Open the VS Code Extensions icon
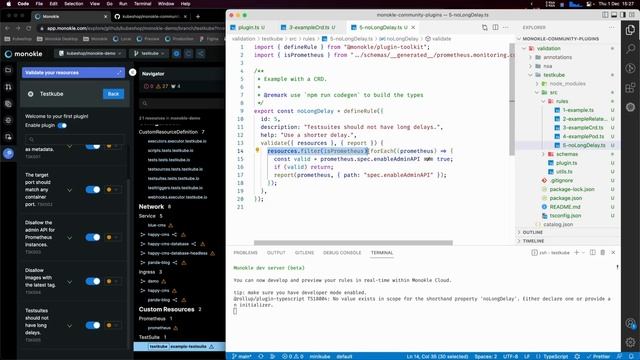Screen dimensions: 640x360 (630, 87)
